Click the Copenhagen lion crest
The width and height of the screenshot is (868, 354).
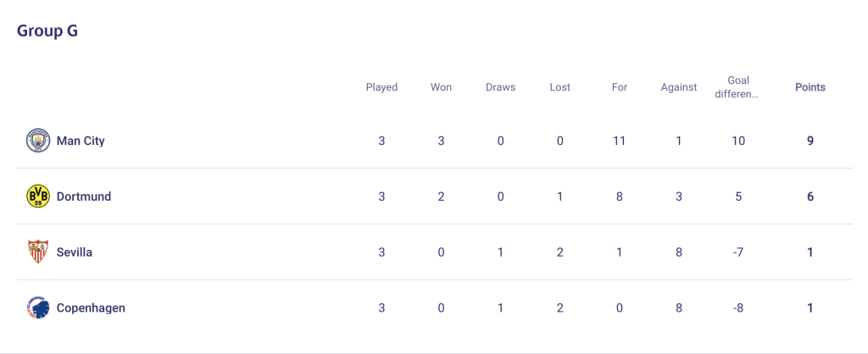37,308
